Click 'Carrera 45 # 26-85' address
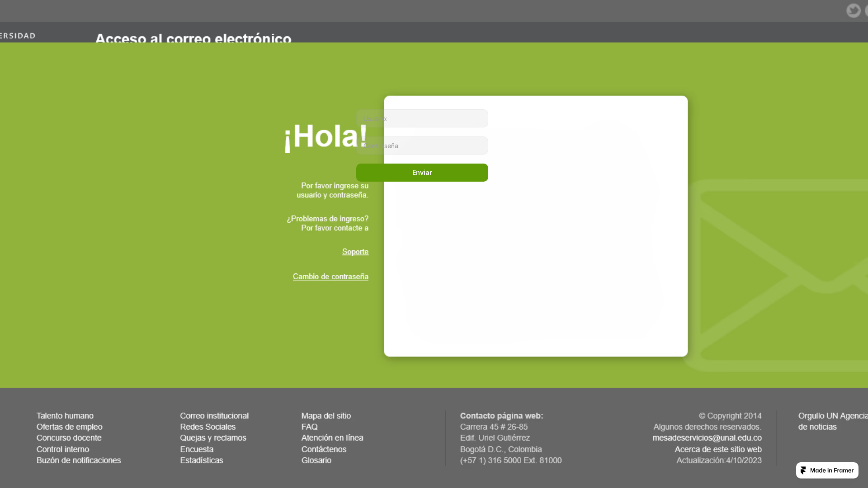Image resolution: width=868 pixels, height=488 pixels. coord(494,427)
